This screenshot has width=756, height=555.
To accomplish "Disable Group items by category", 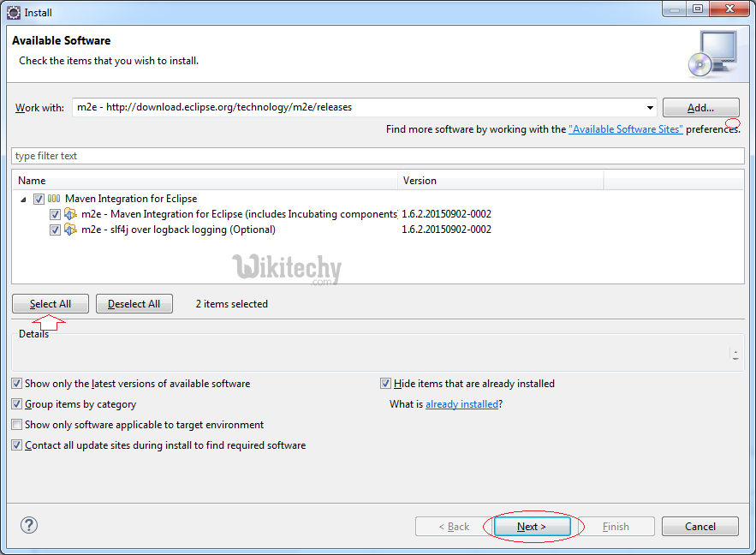I will tap(17, 404).
